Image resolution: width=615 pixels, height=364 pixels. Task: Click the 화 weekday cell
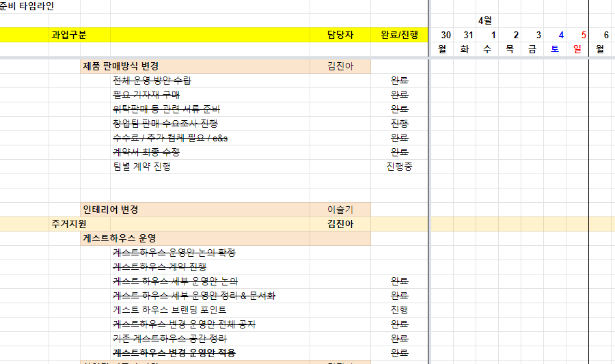(x=465, y=49)
